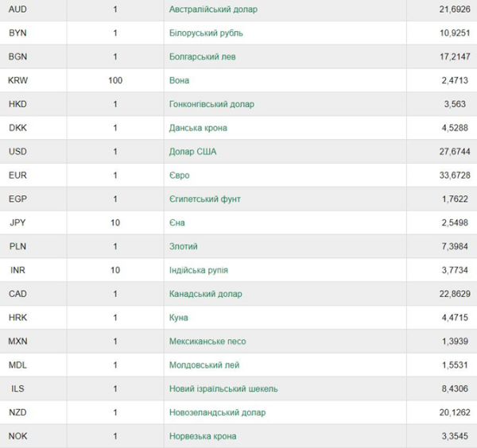Click the Болгарський лев currency link
Screen dimensions: 477x448
click(x=202, y=56)
